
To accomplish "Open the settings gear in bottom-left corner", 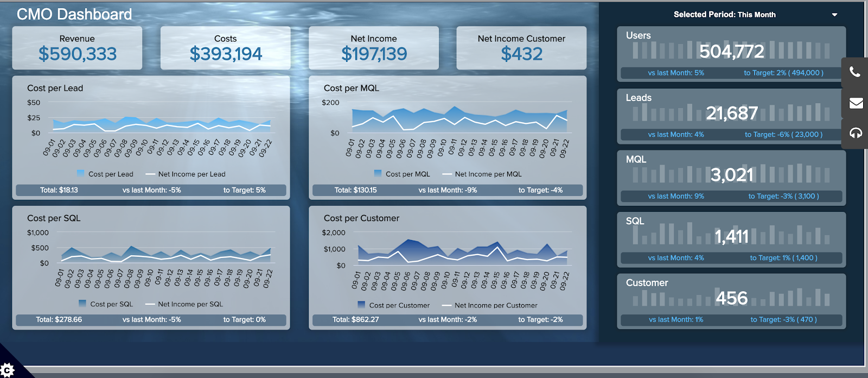I will pyautogui.click(x=8, y=370).
